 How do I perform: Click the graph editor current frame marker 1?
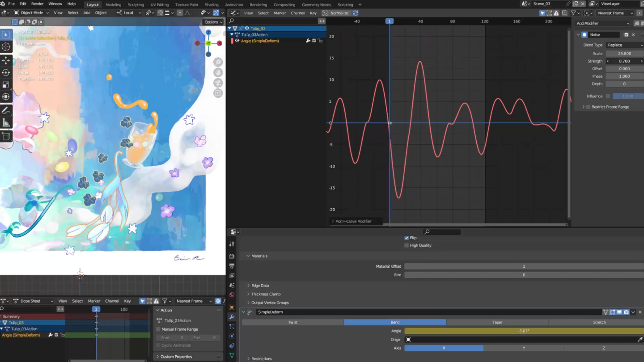pyautogui.click(x=390, y=21)
